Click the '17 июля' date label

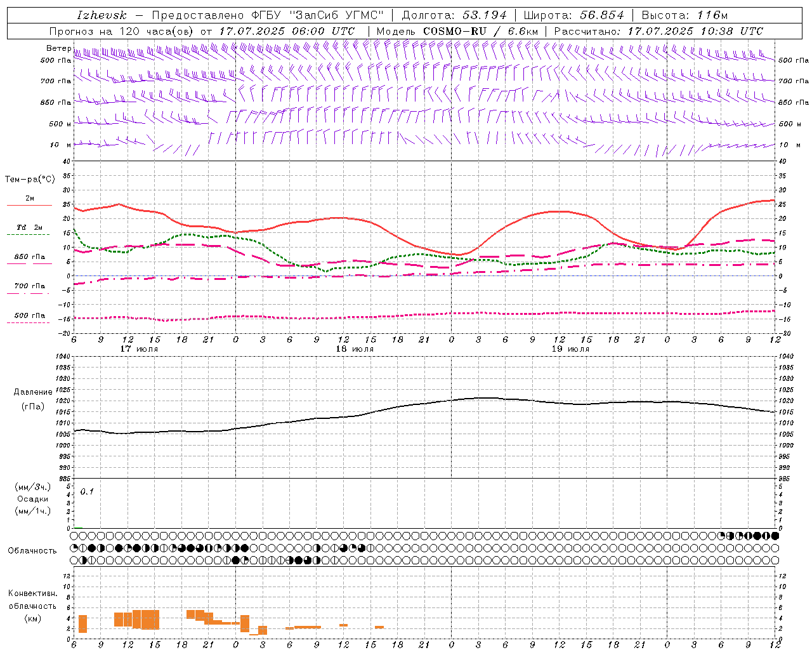(x=139, y=349)
